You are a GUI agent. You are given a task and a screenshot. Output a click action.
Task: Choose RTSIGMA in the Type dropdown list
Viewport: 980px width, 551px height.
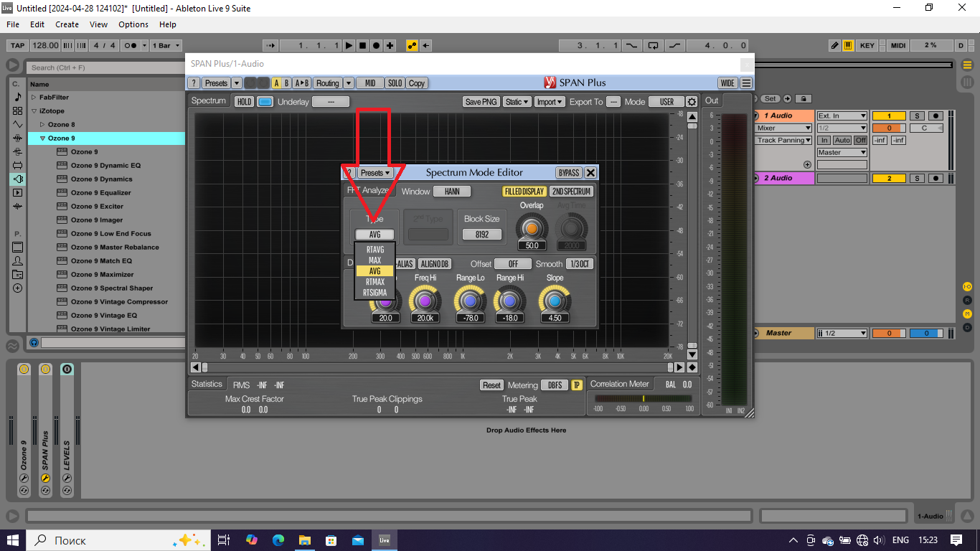pos(375,293)
